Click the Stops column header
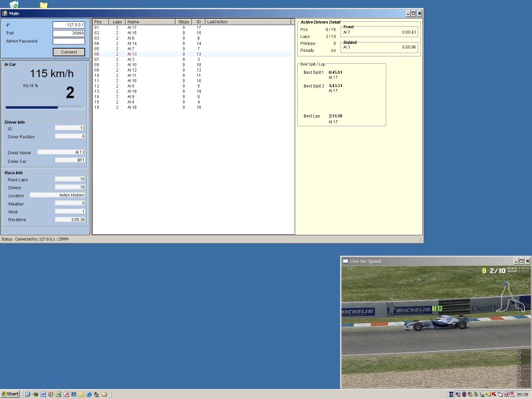 pyautogui.click(x=184, y=22)
